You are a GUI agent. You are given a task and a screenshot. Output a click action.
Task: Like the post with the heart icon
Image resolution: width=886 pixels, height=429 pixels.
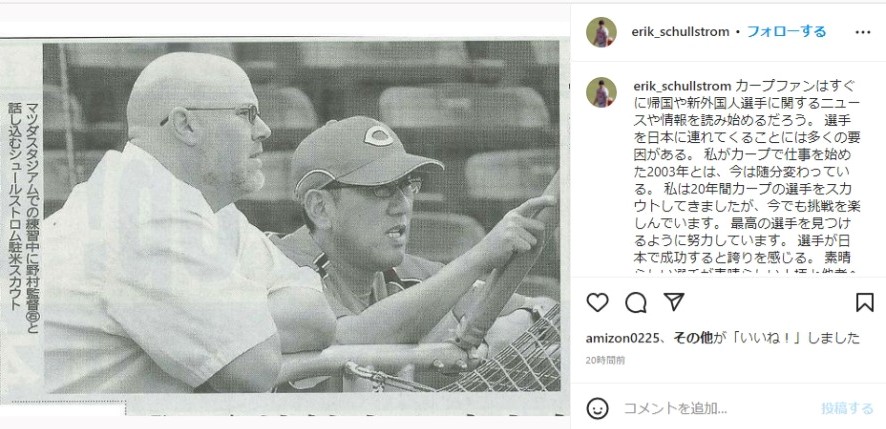pos(597,302)
